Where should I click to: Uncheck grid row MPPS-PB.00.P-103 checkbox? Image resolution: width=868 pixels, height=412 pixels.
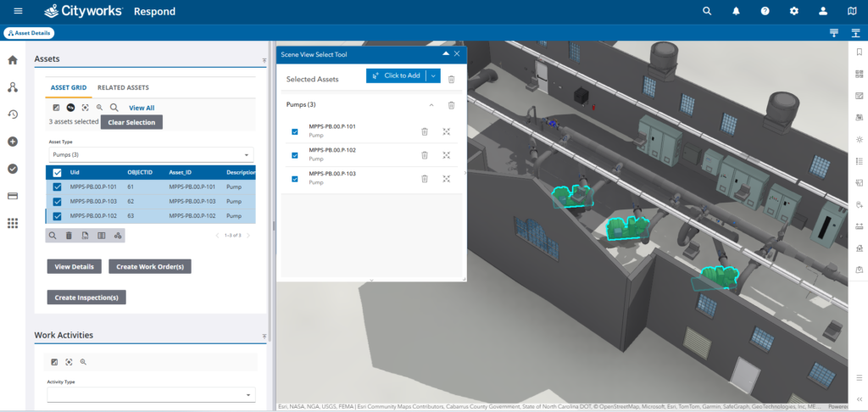(57, 201)
